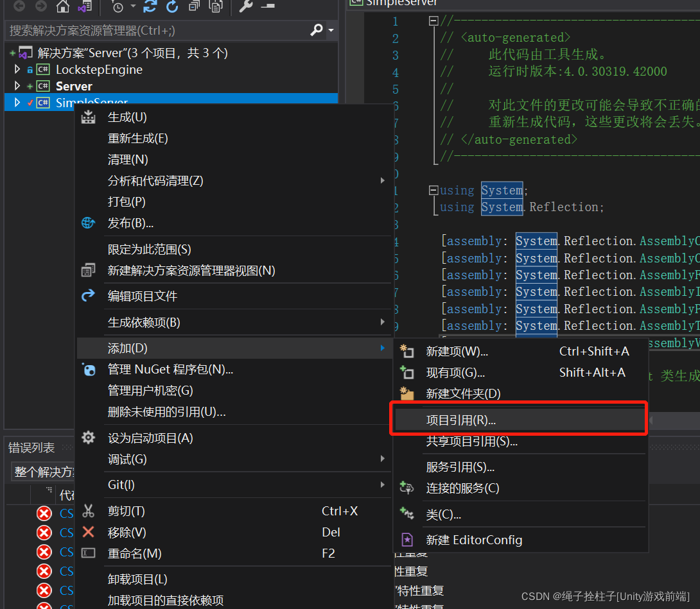Select 服务引用(S)...
The height and width of the screenshot is (609, 700).
[x=460, y=467]
